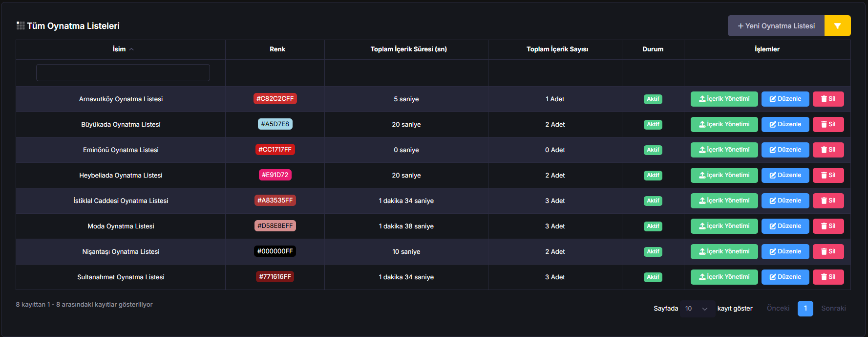Sort the table by İsim column

(120, 49)
